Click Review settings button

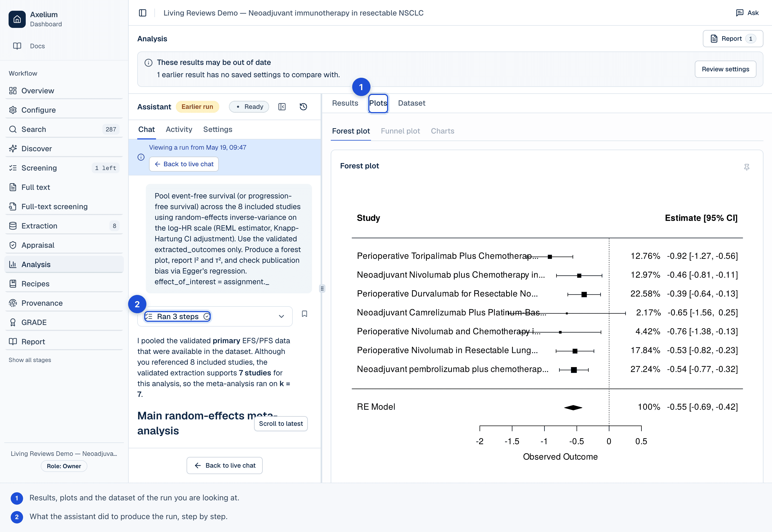pos(725,69)
